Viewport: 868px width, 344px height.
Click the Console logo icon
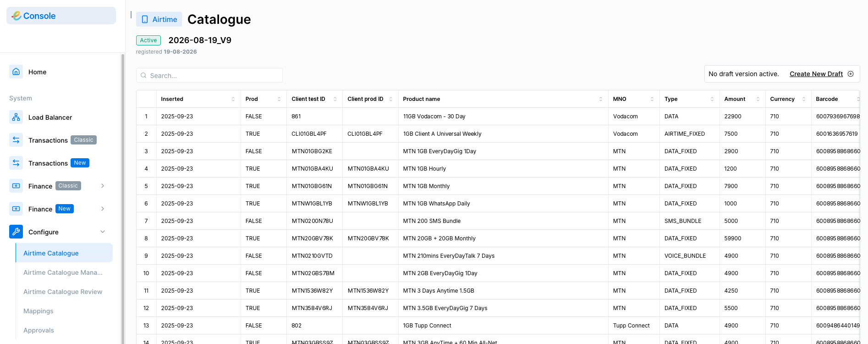(x=16, y=16)
